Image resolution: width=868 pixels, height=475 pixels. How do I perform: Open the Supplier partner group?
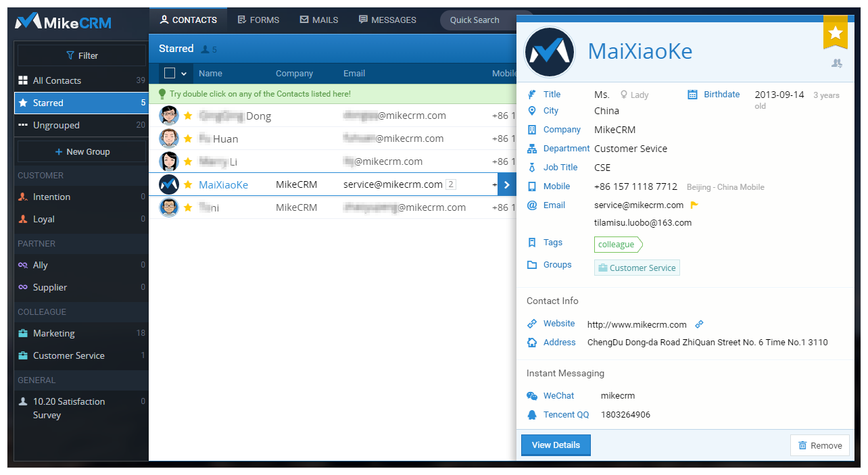point(81,287)
